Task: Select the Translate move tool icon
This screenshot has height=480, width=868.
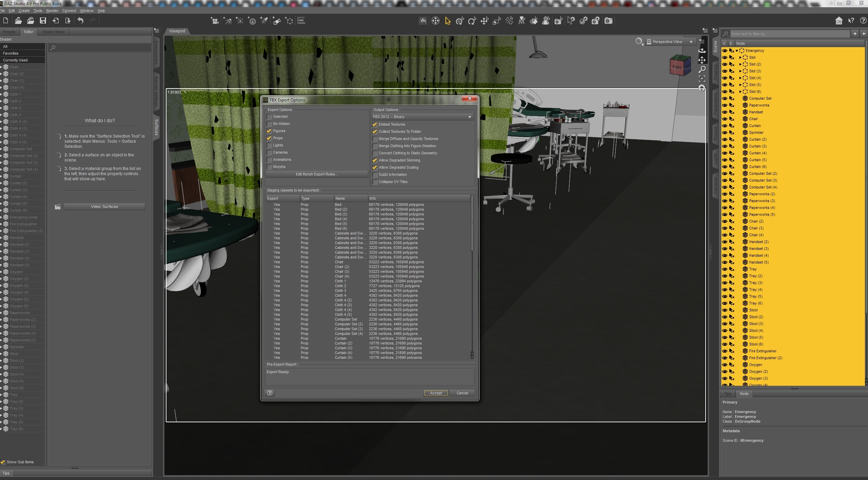Action: pos(484,21)
